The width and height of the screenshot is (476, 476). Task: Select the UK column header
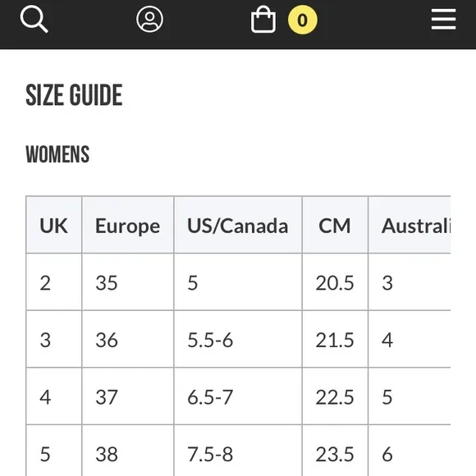click(x=53, y=225)
